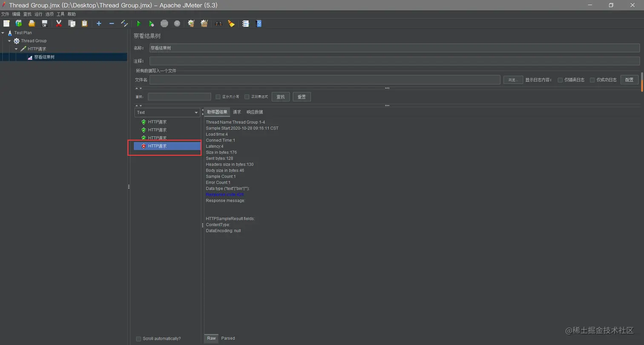Click the Thread Name:Thread Group 1-4 line
Viewport: 644px width, 345px height.
[235, 123]
